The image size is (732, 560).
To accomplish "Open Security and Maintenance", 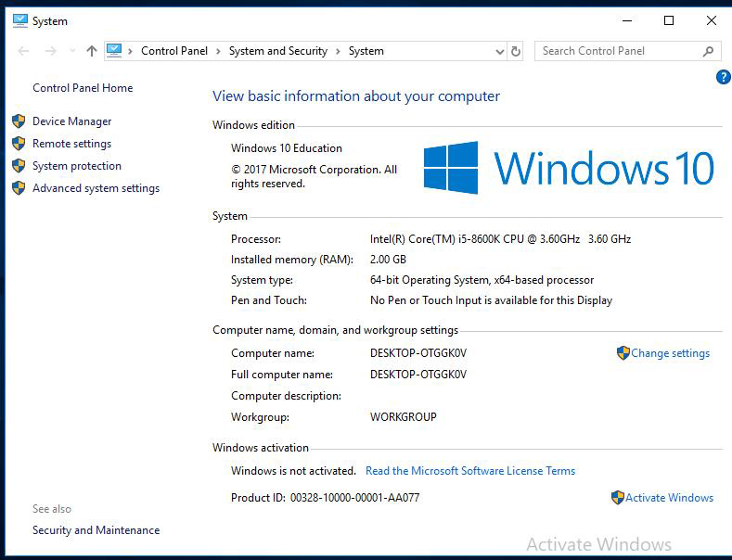I will click(x=96, y=530).
